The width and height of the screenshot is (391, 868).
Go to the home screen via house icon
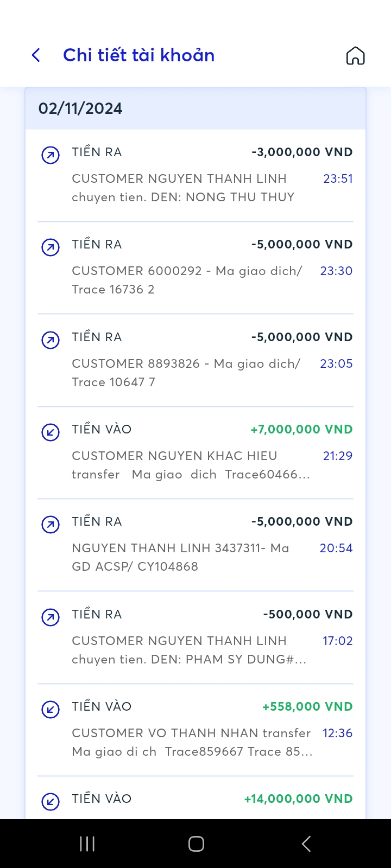(355, 55)
